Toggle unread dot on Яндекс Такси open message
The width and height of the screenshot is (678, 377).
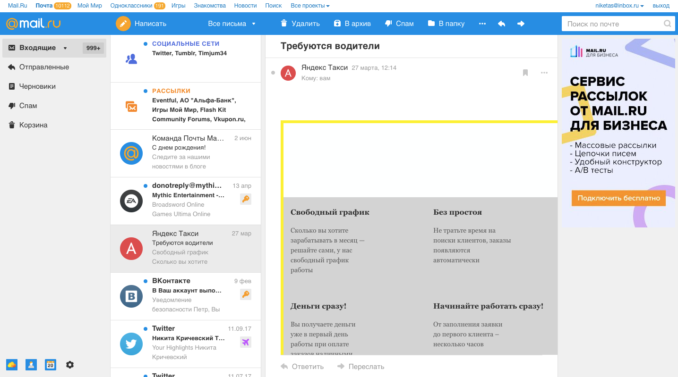coord(273,73)
